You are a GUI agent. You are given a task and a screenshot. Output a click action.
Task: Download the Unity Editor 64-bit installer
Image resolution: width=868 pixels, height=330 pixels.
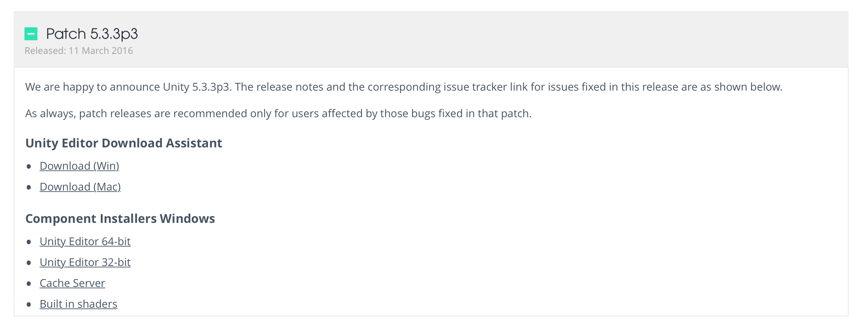tap(85, 242)
